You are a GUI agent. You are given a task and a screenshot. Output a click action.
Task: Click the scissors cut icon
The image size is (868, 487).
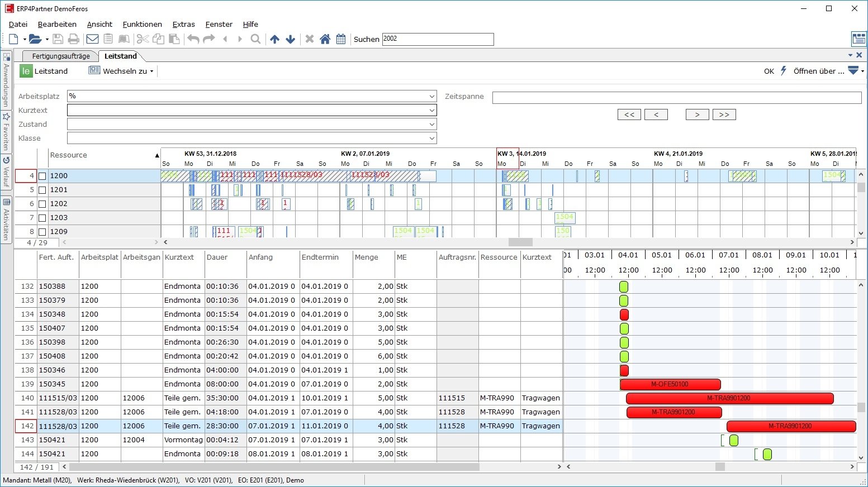143,39
